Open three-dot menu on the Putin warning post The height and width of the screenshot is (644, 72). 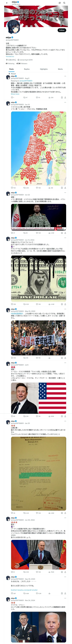65,518
